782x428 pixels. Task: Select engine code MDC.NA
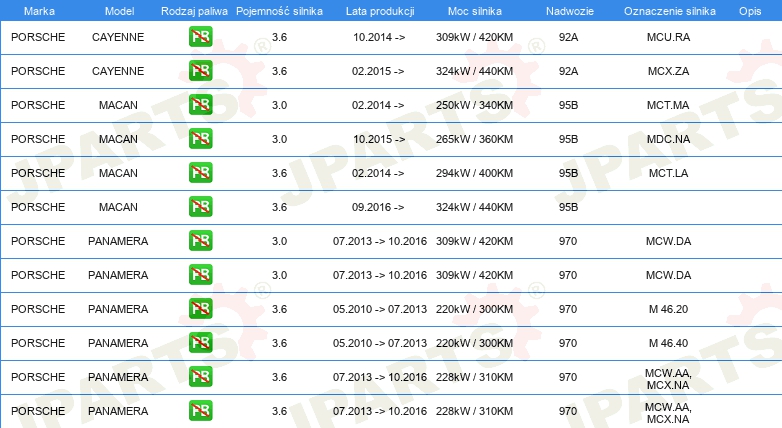click(668, 139)
